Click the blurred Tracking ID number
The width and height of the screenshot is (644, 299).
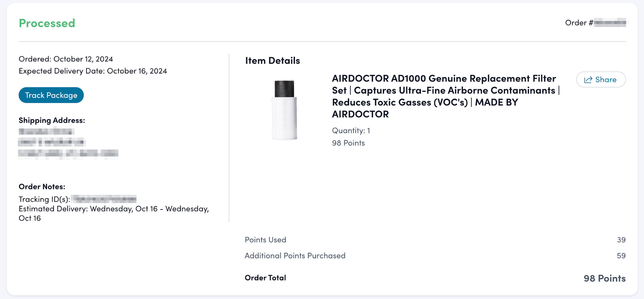tap(104, 199)
